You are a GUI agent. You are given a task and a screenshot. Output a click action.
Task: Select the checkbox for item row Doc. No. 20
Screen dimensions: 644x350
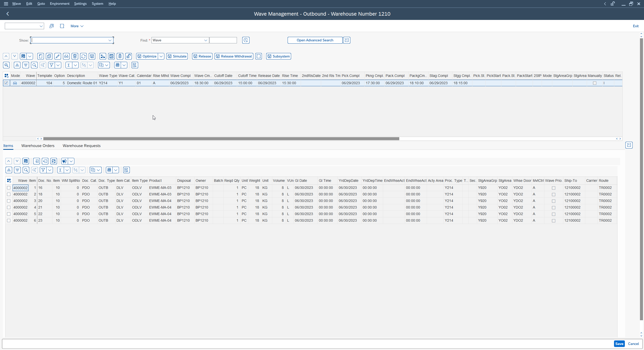coord(9,201)
